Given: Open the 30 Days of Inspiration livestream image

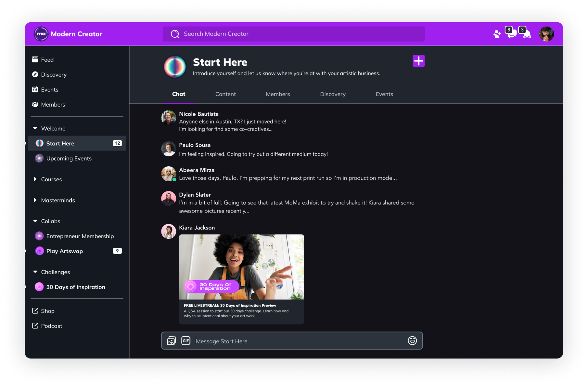Looking at the screenshot, I should [241, 267].
